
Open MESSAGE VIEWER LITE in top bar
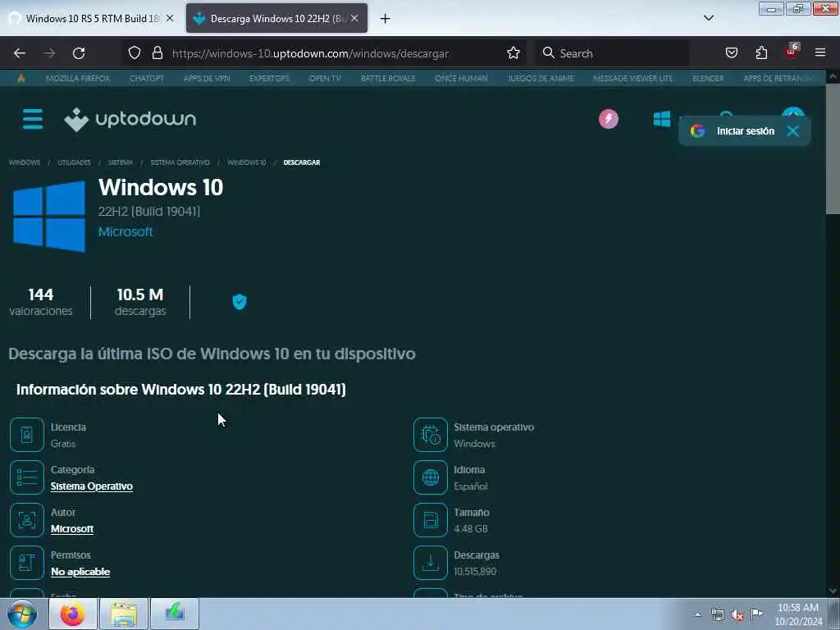(x=632, y=78)
